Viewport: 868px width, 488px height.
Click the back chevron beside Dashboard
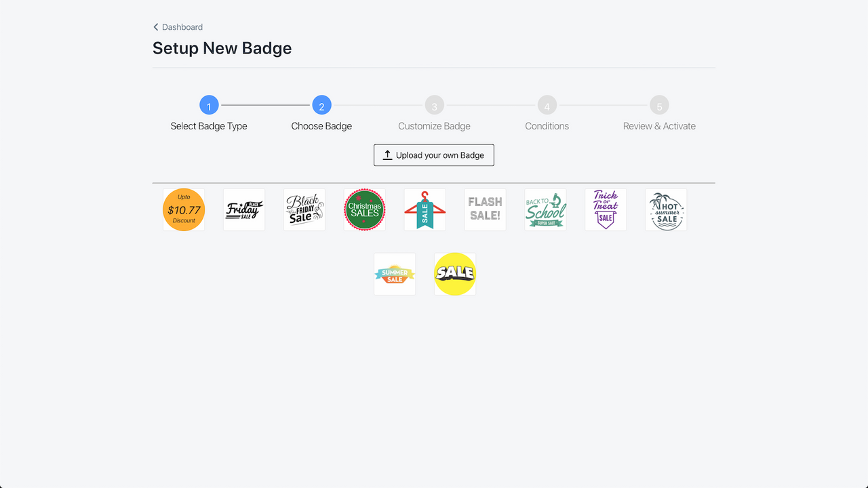pyautogui.click(x=155, y=27)
